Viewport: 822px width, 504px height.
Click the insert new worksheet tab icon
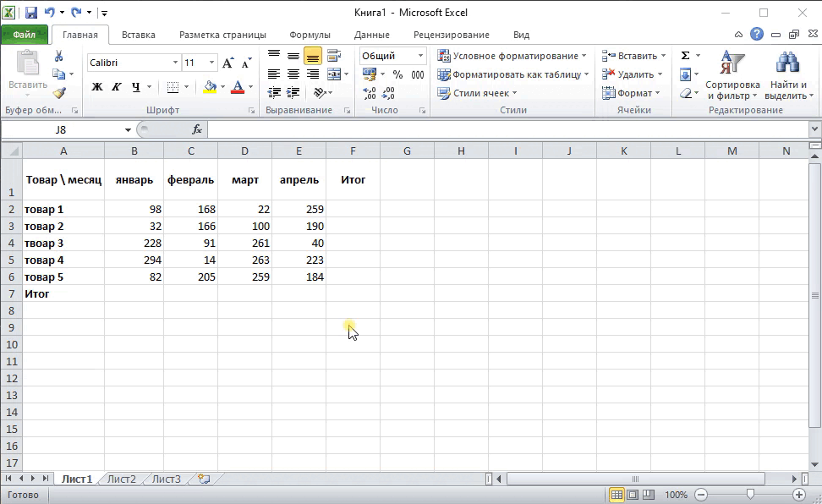pos(204,479)
